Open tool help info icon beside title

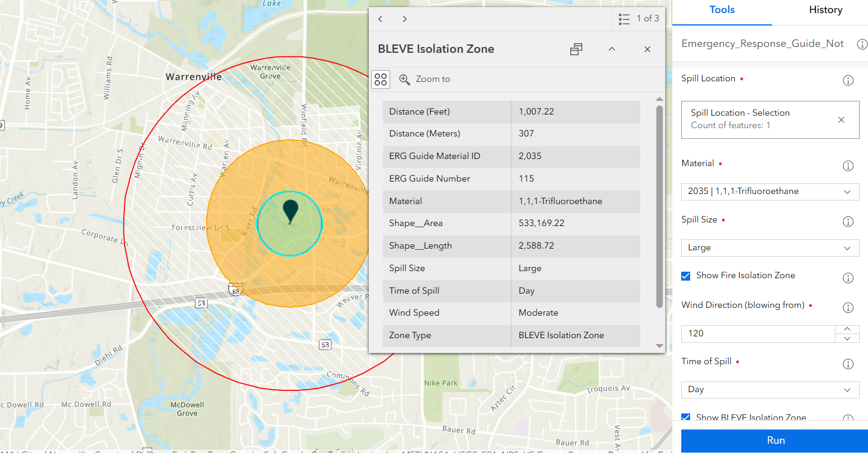click(862, 44)
